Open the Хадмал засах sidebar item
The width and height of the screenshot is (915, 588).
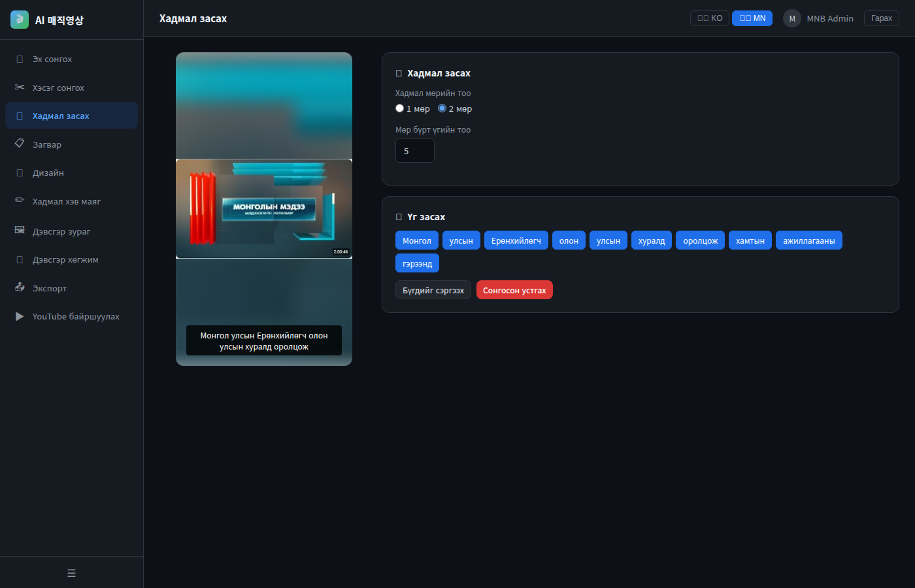71,116
